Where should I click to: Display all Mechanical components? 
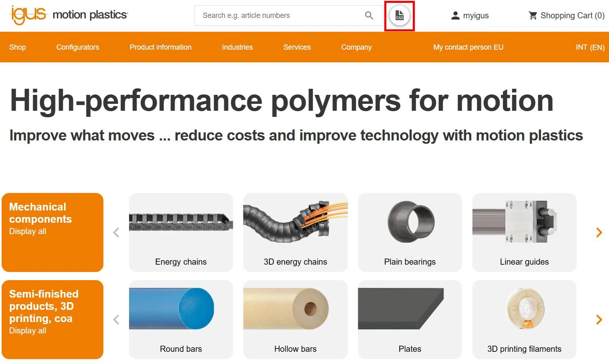tap(28, 231)
